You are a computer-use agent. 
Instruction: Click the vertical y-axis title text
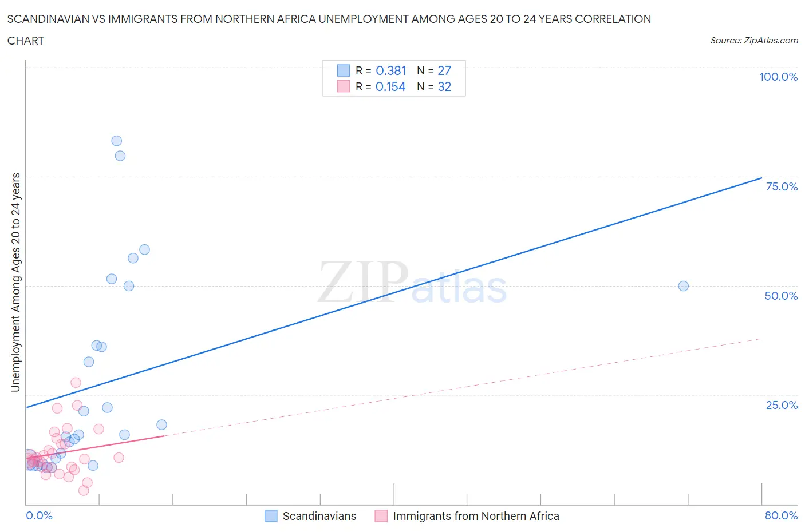click(x=15, y=282)
